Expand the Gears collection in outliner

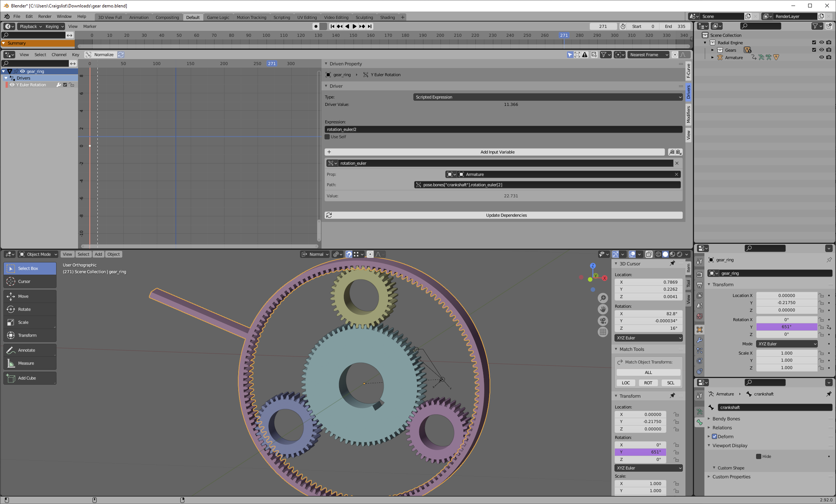(x=713, y=50)
